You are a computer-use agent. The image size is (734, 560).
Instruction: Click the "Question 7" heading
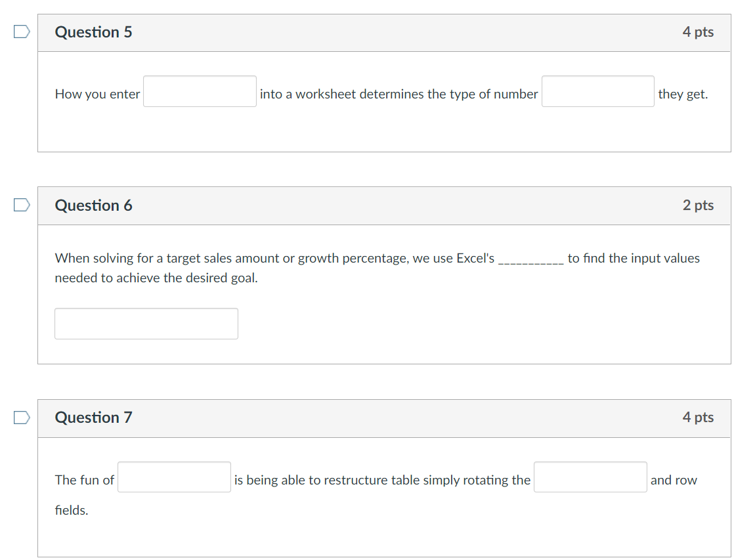click(94, 417)
